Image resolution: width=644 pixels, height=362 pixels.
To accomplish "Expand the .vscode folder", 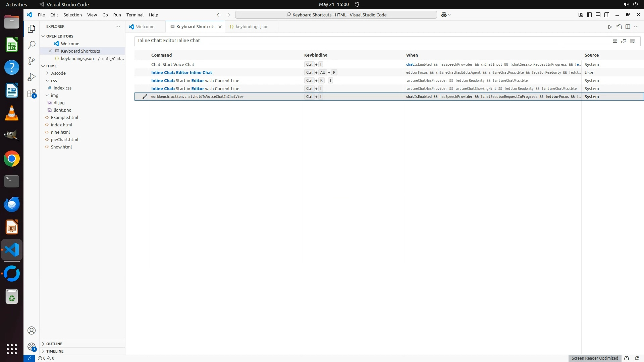I will (58, 73).
